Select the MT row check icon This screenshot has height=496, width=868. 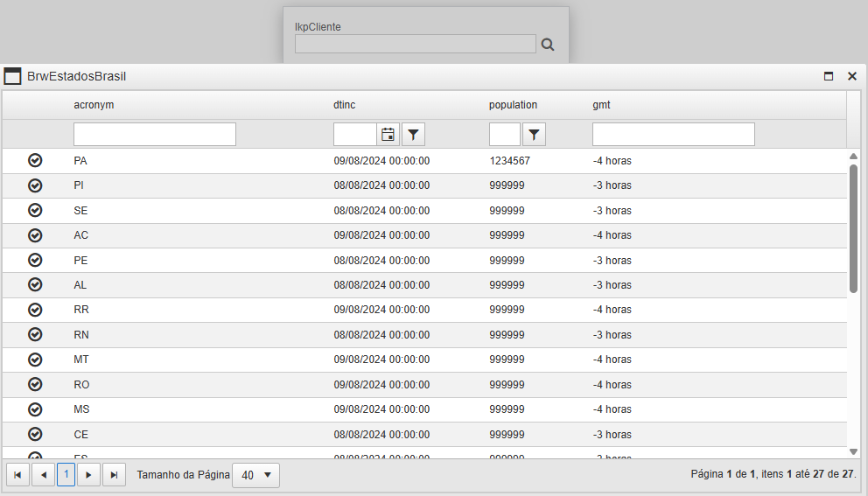(35, 360)
